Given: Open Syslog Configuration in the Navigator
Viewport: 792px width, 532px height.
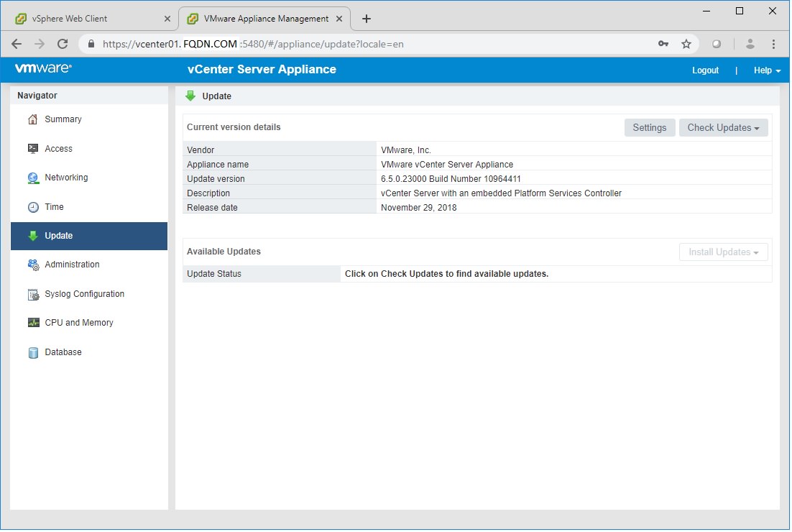Looking at the screenshot, I should [x=89, y=295].
